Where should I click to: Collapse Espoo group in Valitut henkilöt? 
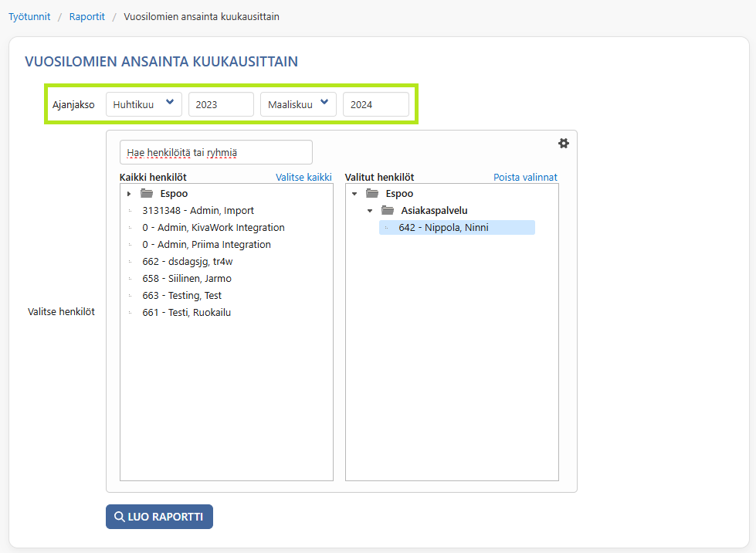(x=354, y=194)
